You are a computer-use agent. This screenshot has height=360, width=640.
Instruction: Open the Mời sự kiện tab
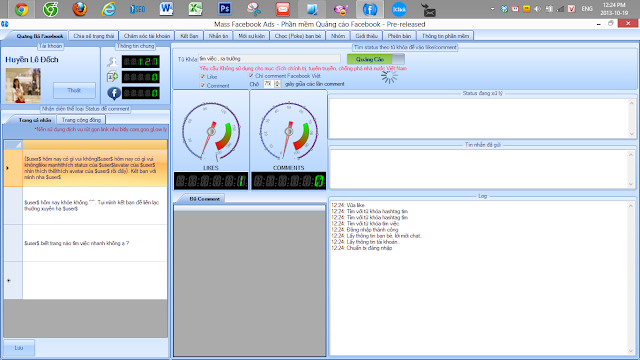(251, 36)
